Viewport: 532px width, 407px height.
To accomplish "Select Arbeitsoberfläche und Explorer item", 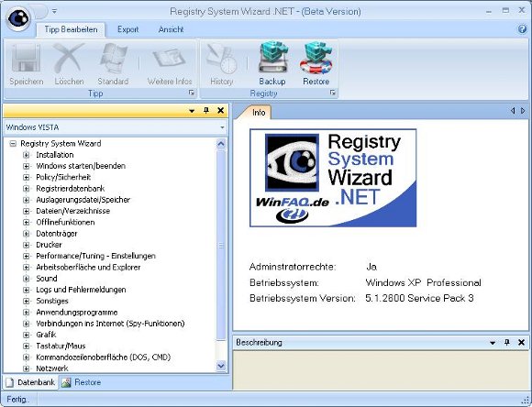I will point(88,268).
